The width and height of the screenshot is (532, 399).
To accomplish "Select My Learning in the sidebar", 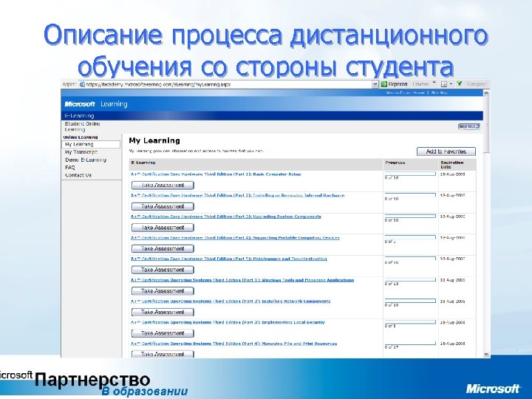I will tap(91, 145).
